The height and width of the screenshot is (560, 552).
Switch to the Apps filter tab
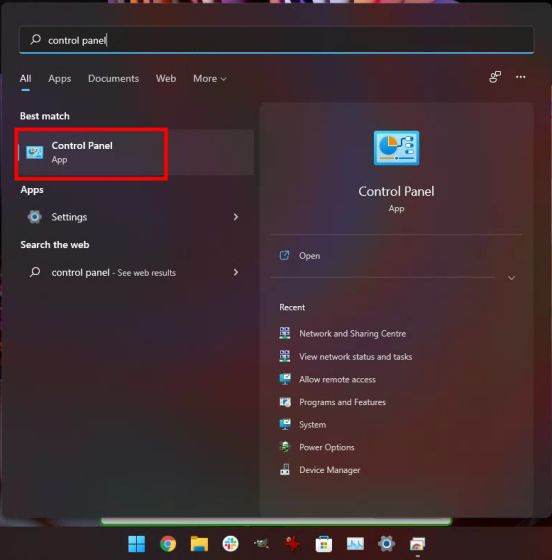[60, 79]
